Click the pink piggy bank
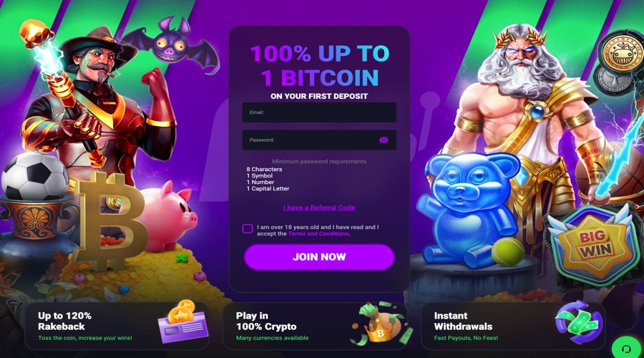This screenshot has width=644, height=358. (x=166, y=217)
